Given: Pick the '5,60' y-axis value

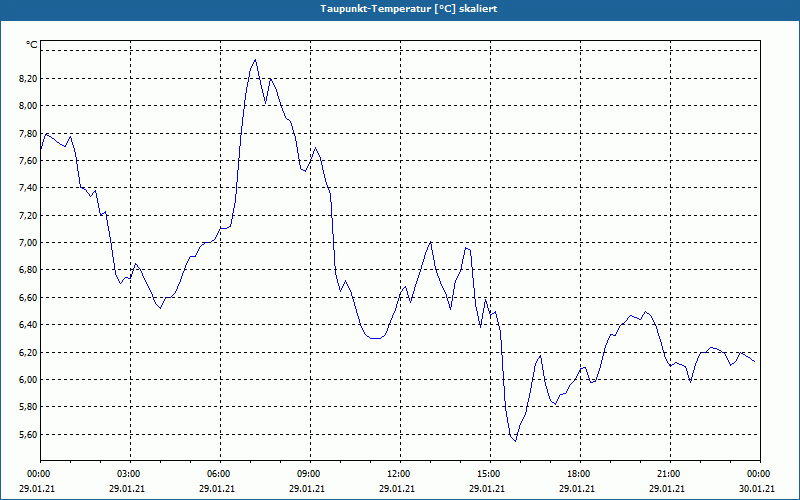Looking at the screenshot, I should click(28, 434).
